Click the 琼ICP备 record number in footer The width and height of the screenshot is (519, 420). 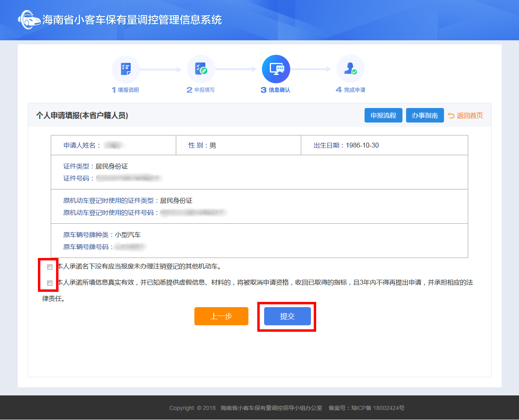tap(377, 408)
